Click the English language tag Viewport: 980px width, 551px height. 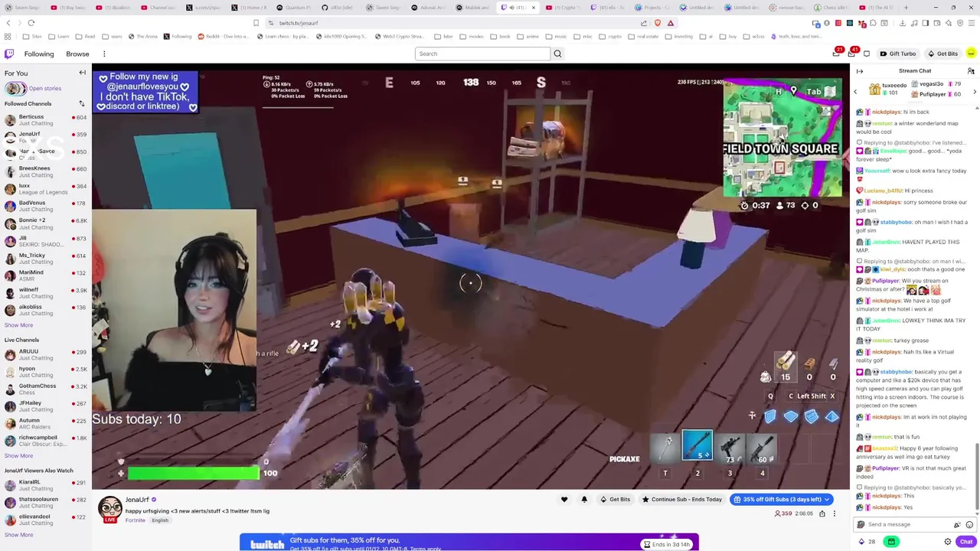coord(160,520)
